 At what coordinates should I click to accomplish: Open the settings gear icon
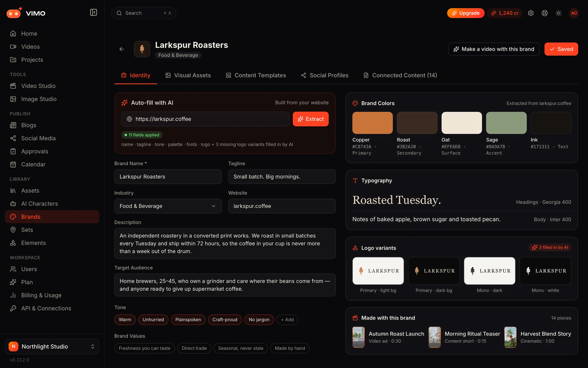click(531, 13)
